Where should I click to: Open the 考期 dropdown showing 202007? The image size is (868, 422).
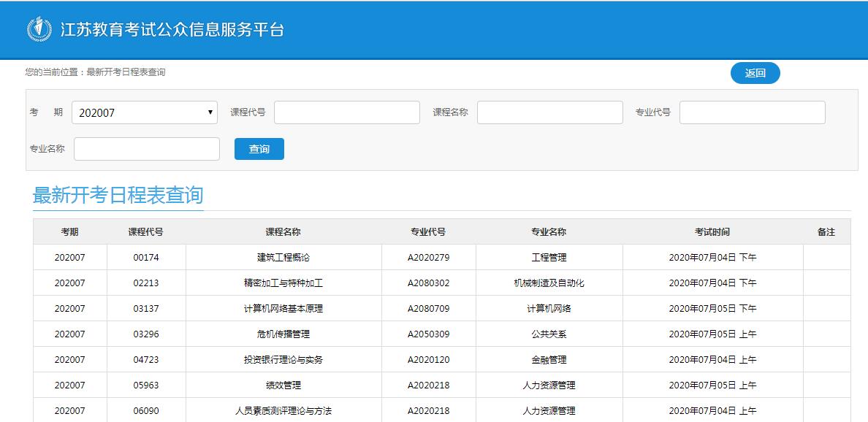coord(145,112)
